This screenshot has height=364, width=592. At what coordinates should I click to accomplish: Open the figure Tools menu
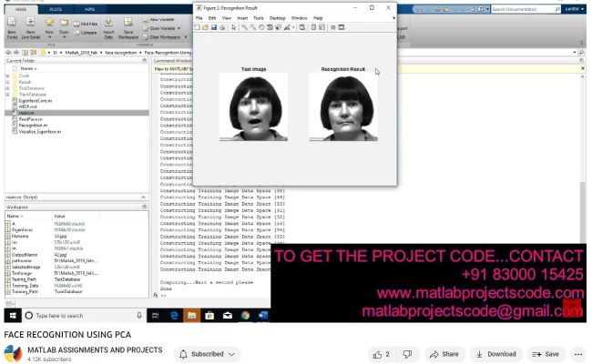click(x=259, y=18)
